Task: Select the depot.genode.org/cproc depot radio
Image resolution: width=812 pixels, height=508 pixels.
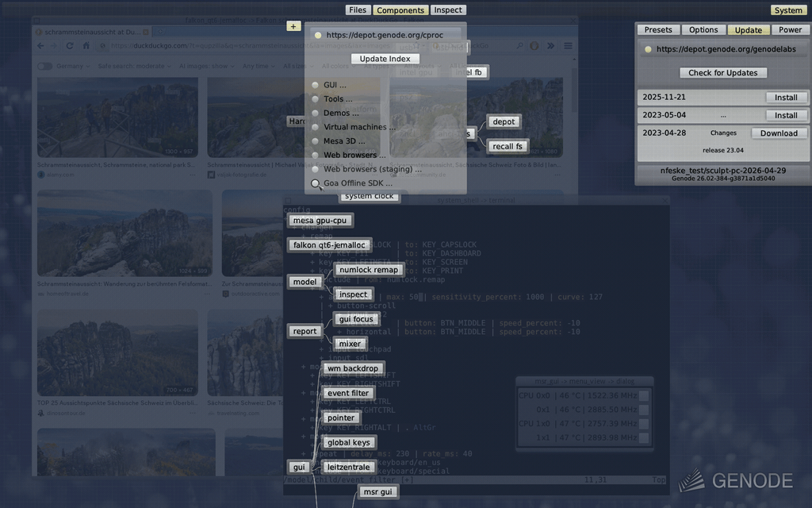Action: click(318, 35)
